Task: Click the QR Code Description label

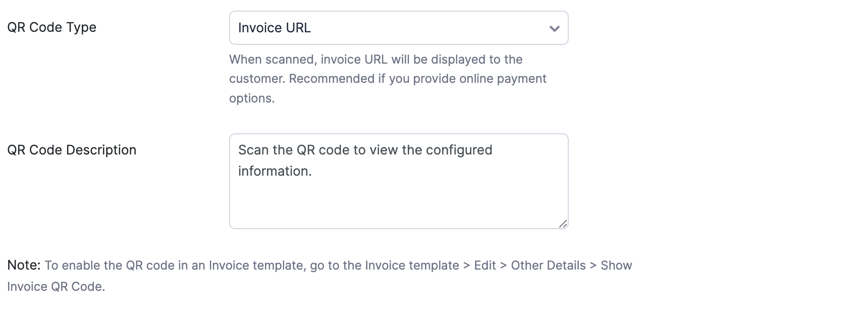Action: point(72,150)
